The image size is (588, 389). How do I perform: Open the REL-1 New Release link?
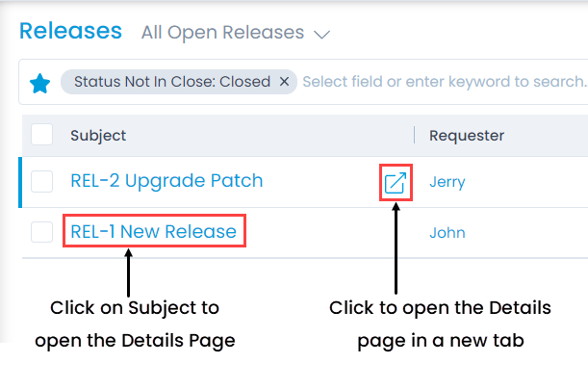click(153, 231)
